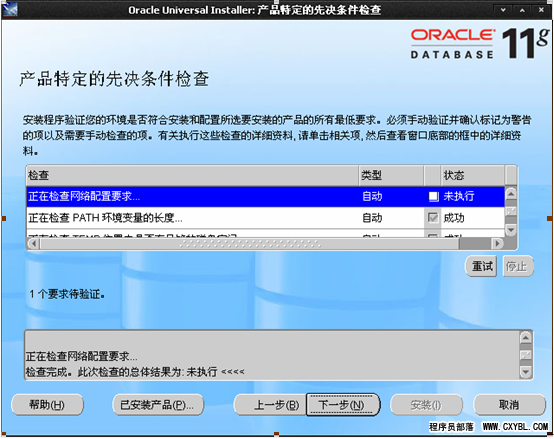Open 帮助(H) help button
554x439 pixels.
pos(47,404)
